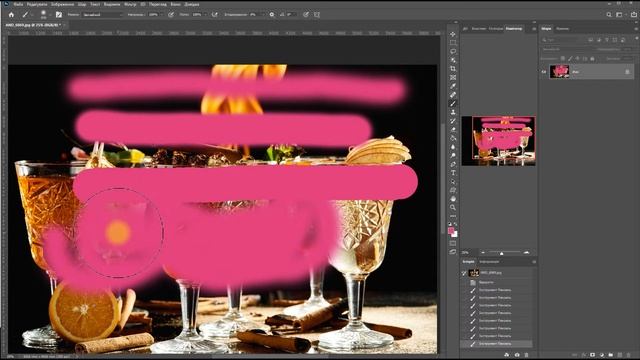Select the History Brush tool

pos(453,121)
